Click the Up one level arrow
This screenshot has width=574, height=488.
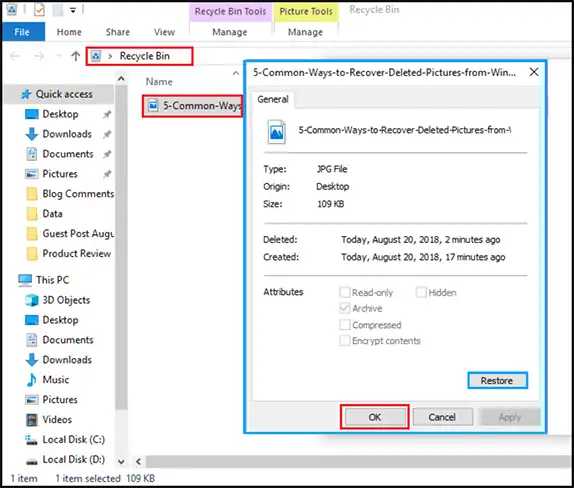pyautogui.click(x=75, y=56)
